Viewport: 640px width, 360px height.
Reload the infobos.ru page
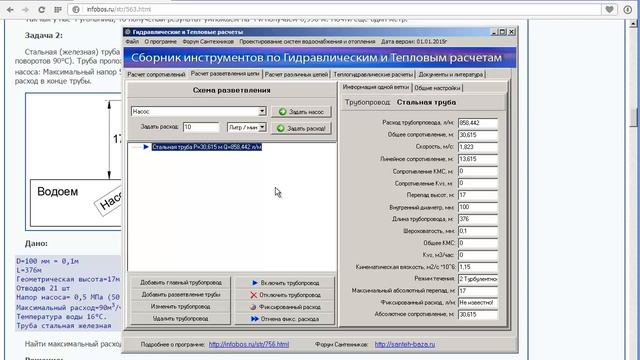click(41, 9)
